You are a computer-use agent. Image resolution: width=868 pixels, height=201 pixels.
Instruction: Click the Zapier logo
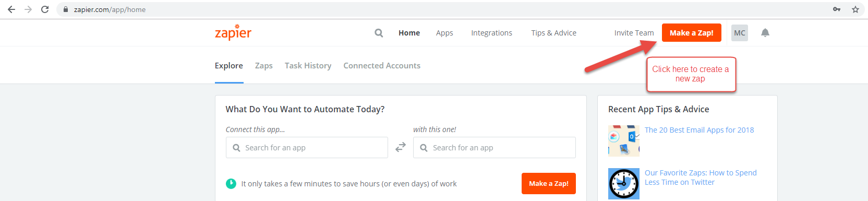233,32
